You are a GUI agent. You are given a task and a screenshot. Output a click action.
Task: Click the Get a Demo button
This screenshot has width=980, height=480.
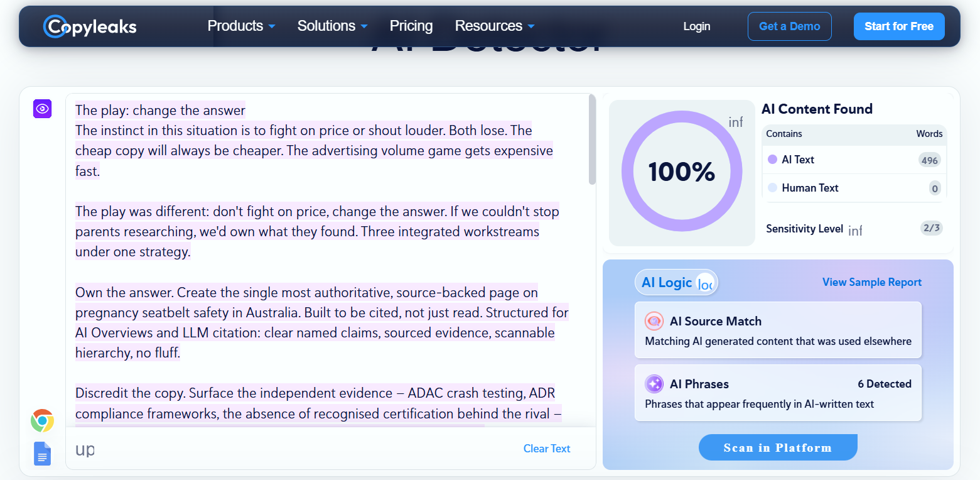790,26
